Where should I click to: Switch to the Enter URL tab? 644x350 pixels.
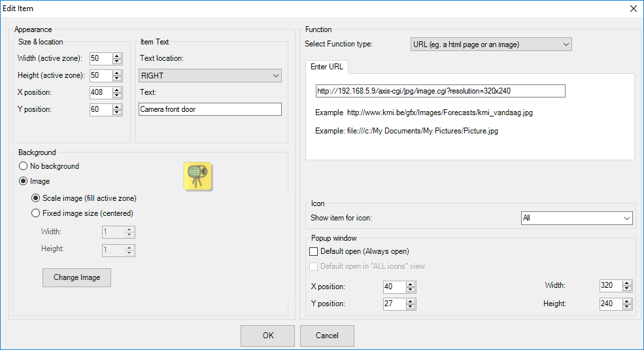click(326, 67)
